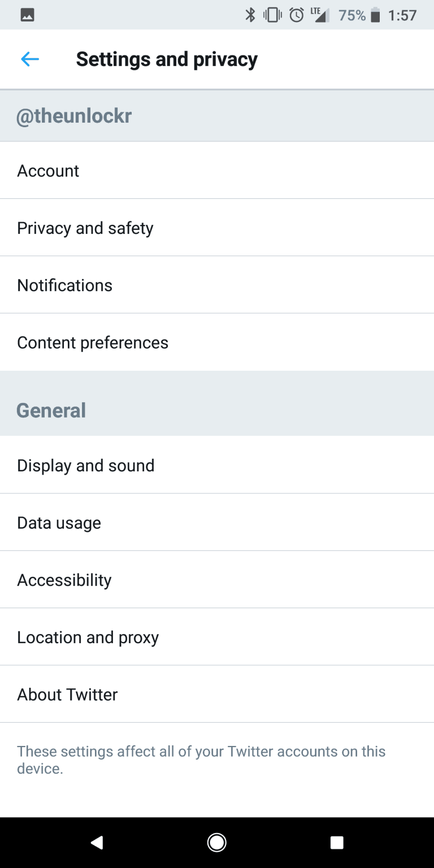This screenshot has height=868, width=434.
Task: Open Accessibility settings
Action: tap(217, 580)
